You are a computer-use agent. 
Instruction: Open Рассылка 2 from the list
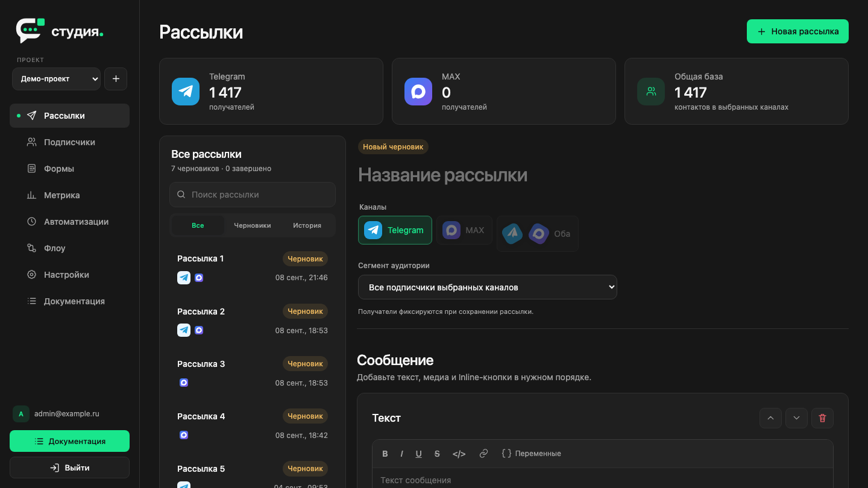[253, 321]
